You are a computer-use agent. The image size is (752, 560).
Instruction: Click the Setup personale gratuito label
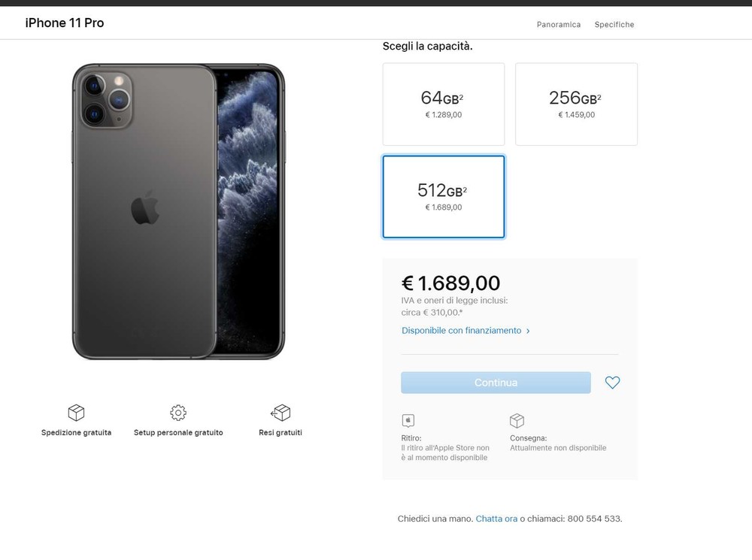(178, 432)
